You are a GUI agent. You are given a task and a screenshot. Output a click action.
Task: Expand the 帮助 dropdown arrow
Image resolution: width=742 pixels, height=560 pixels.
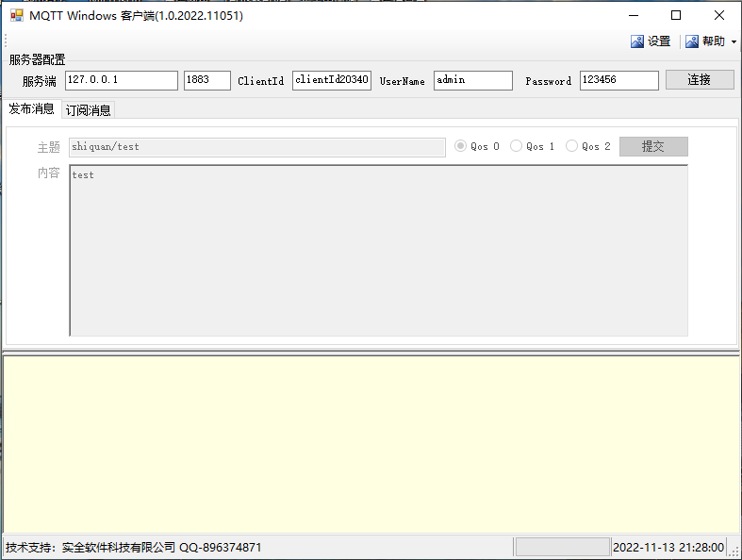734,42
